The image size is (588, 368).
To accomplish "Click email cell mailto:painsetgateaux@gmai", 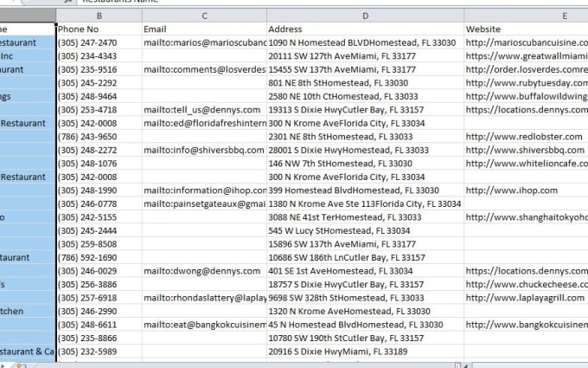I will [x=204, y=203].
